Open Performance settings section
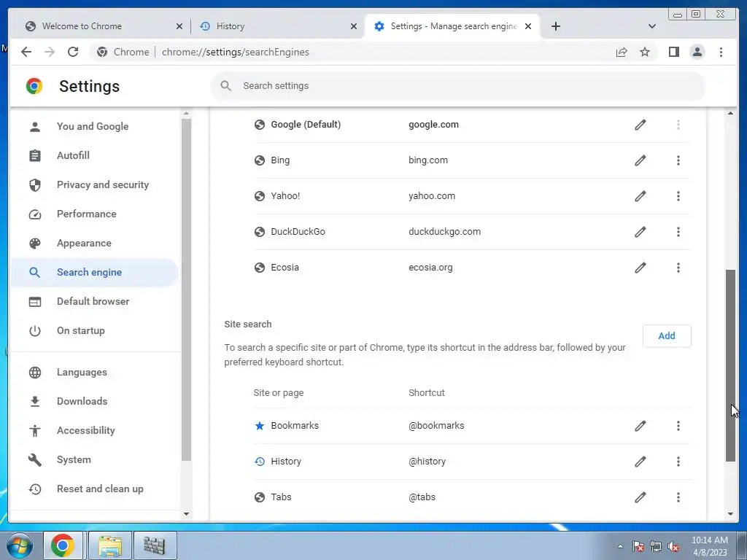Screen dimensions: 747x560 (94, 214)
